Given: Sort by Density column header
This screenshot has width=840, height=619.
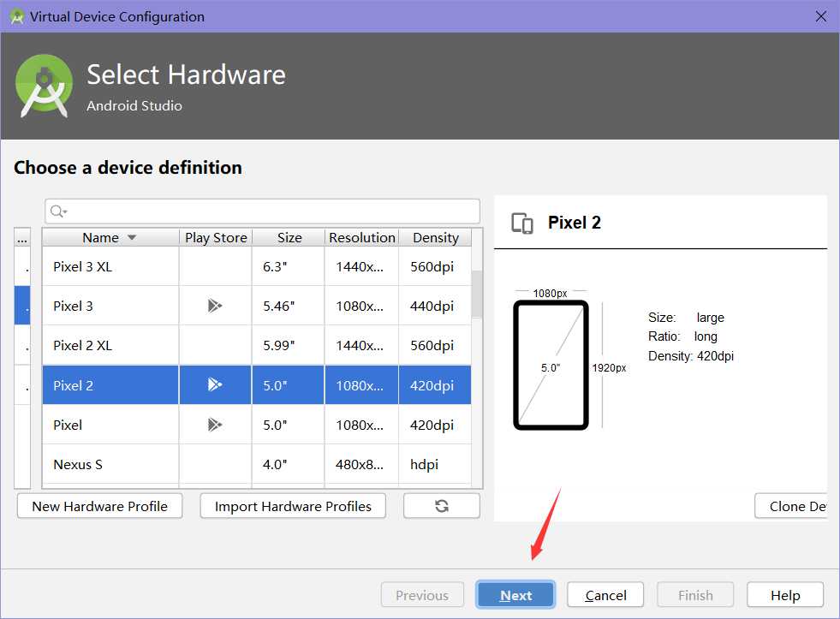Looking at the screenshot, I should pos(436,237).
